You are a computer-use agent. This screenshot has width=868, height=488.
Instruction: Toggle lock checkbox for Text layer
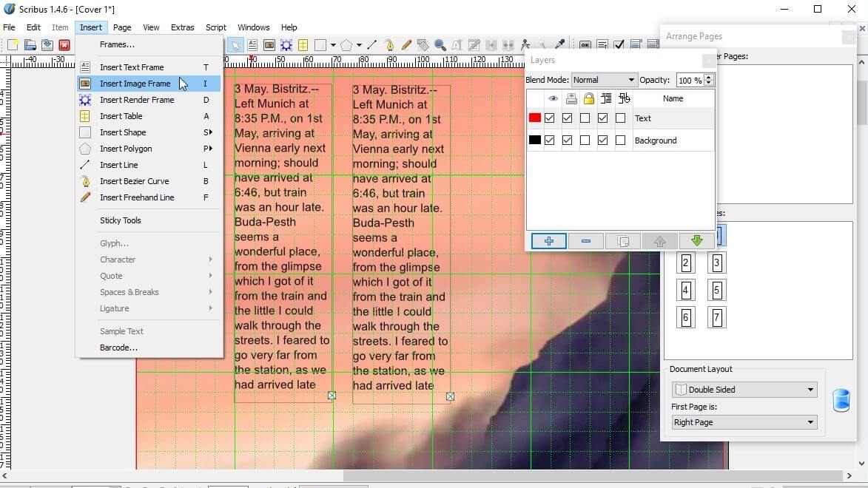(585, 118)
